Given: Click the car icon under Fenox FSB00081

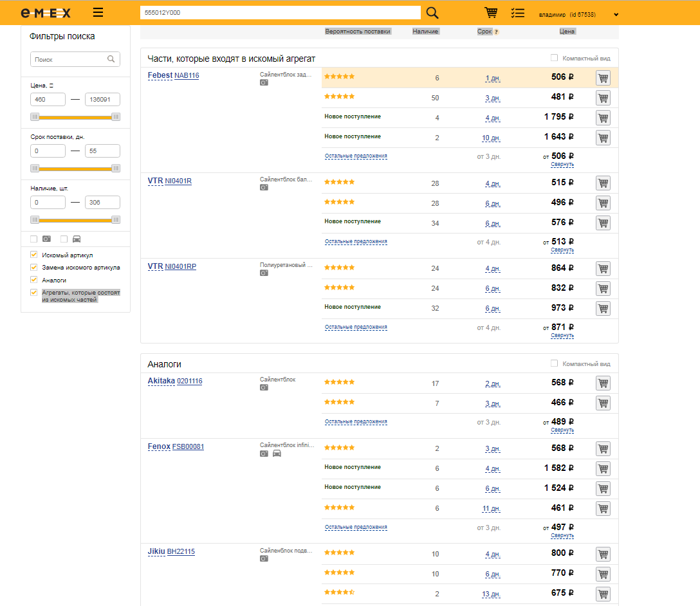Looking at the screenshot, I should [277, 454].
